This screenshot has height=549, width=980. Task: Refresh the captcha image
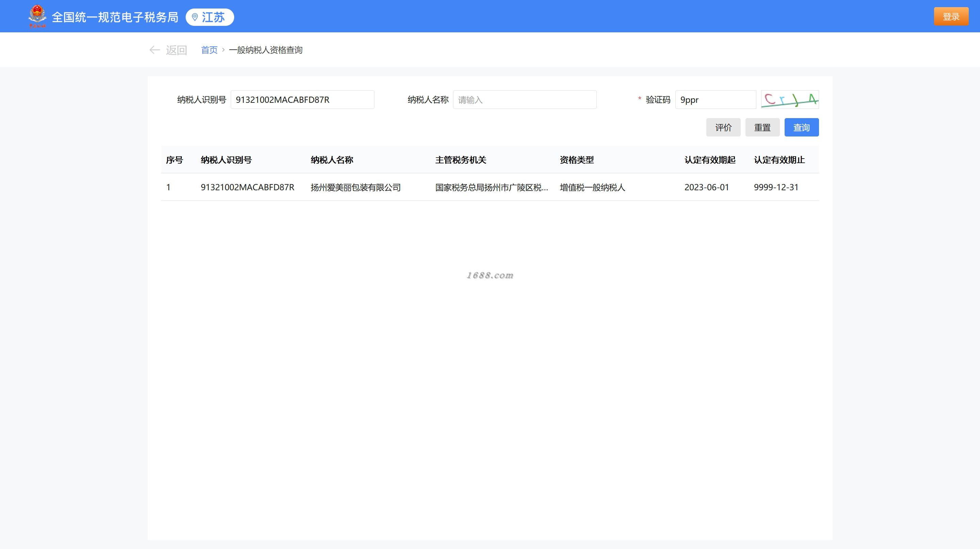[x=789, y=99]
